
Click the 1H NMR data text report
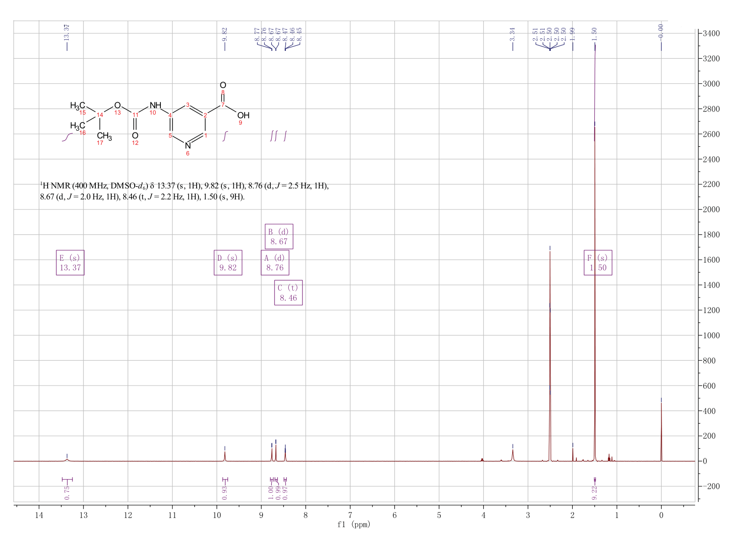(x=184, y=192)
